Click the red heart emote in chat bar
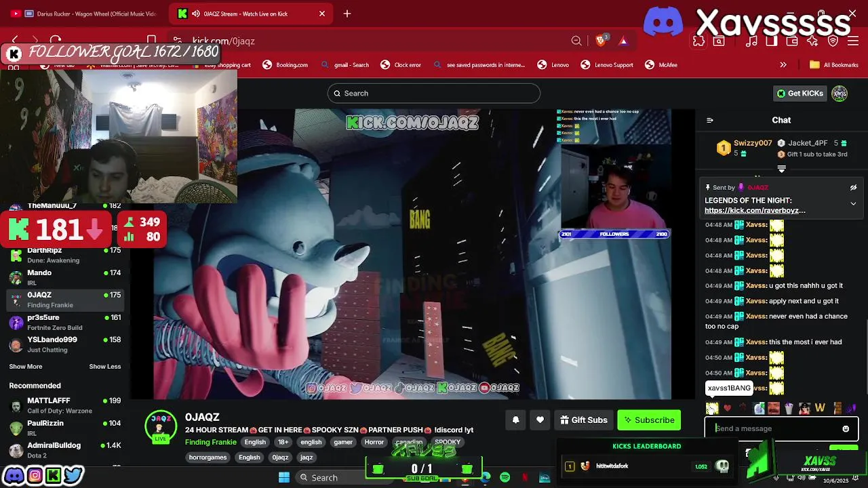868x488 pixels. [x=728, y=408]
